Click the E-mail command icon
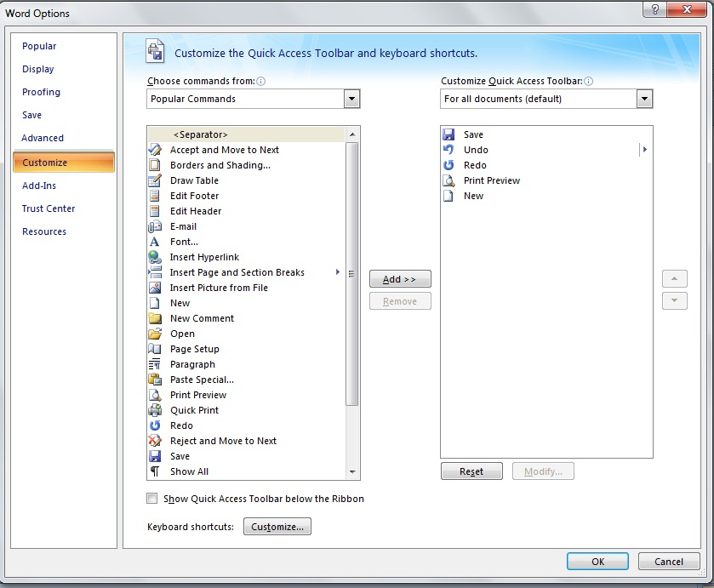 pos(155,226)
